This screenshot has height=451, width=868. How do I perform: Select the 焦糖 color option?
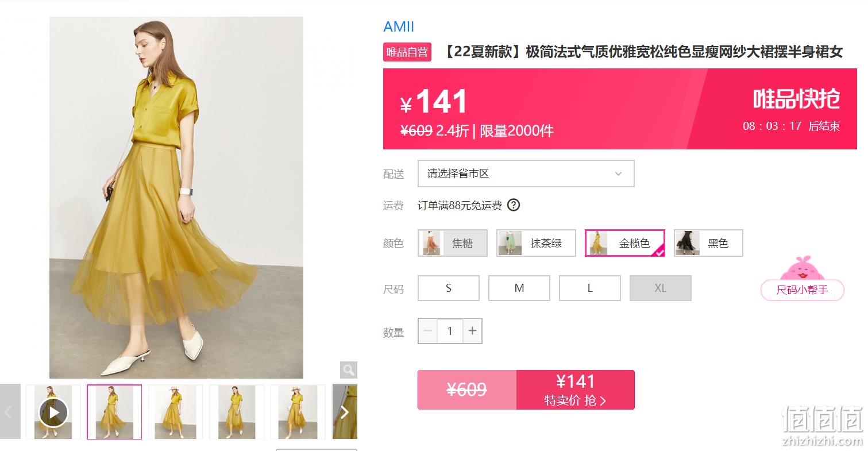click(453, 243)
